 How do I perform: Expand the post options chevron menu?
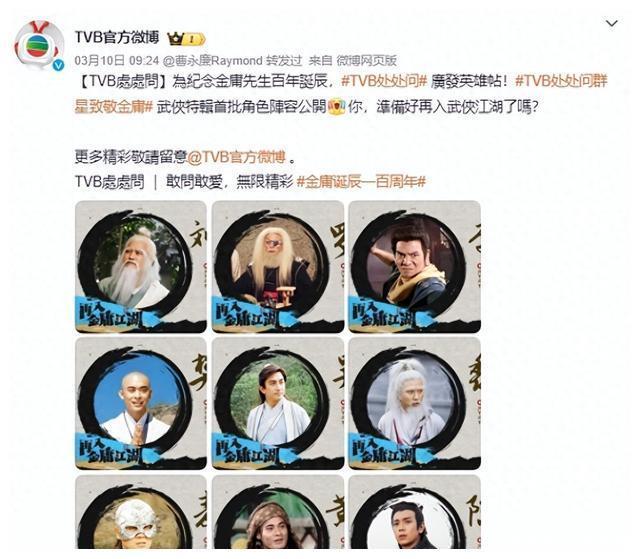point(611,23)
